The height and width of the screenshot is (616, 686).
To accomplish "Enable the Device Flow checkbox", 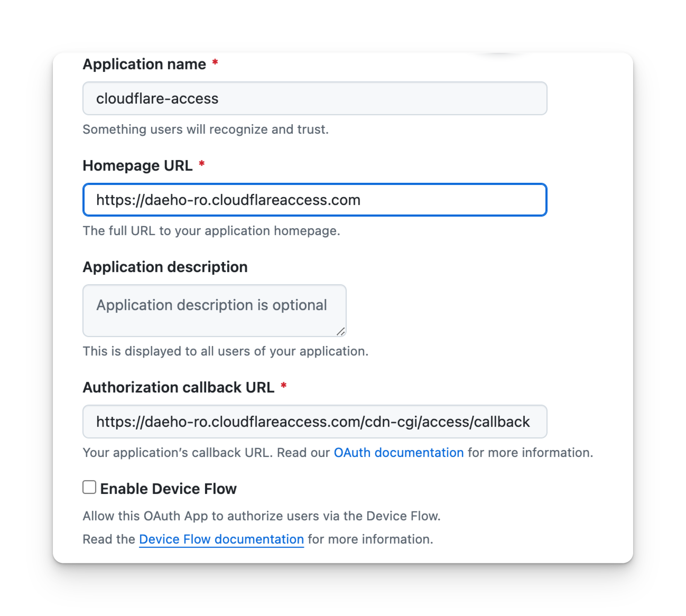I will [90, 487].
